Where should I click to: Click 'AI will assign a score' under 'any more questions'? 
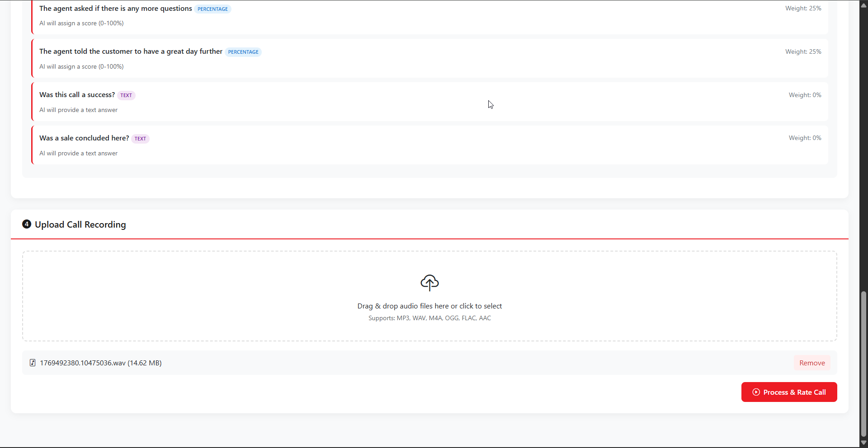(x=81, y=23)
